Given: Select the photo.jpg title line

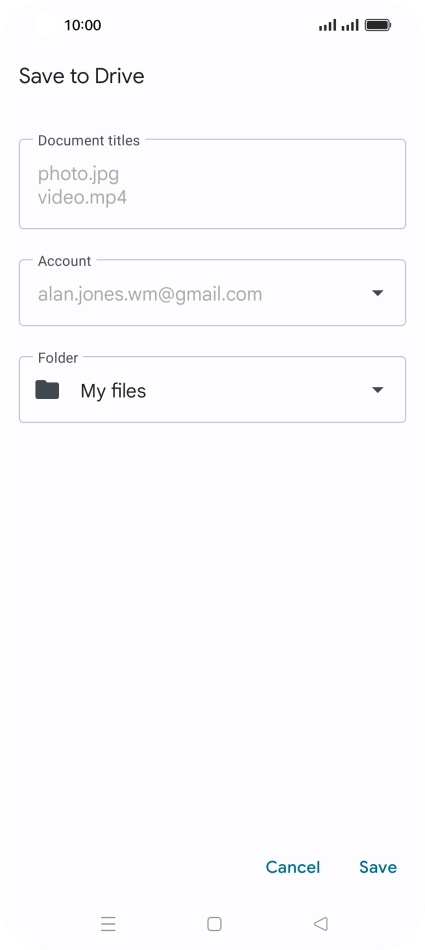Looking at the screenshot, I should click(78, 174).
